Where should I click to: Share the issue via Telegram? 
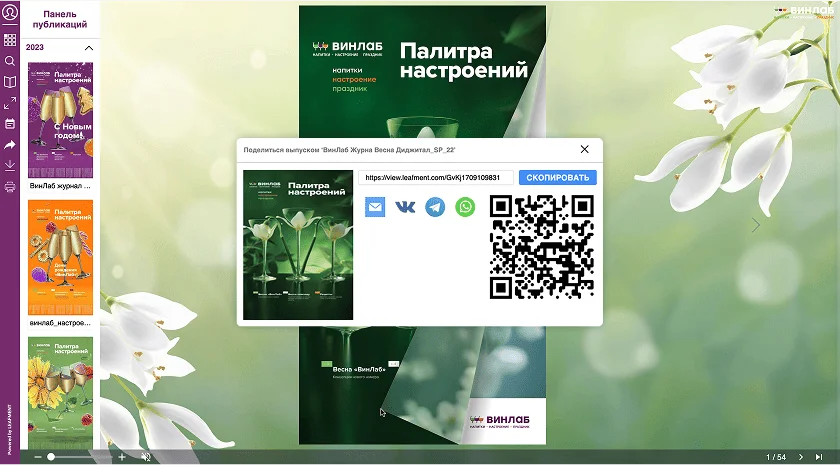(x=435, y=207)
